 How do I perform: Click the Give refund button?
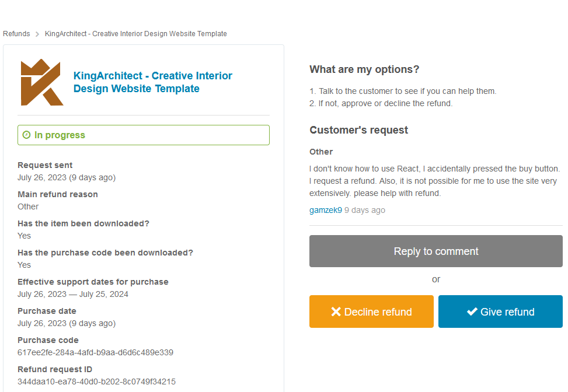[500, 311]
